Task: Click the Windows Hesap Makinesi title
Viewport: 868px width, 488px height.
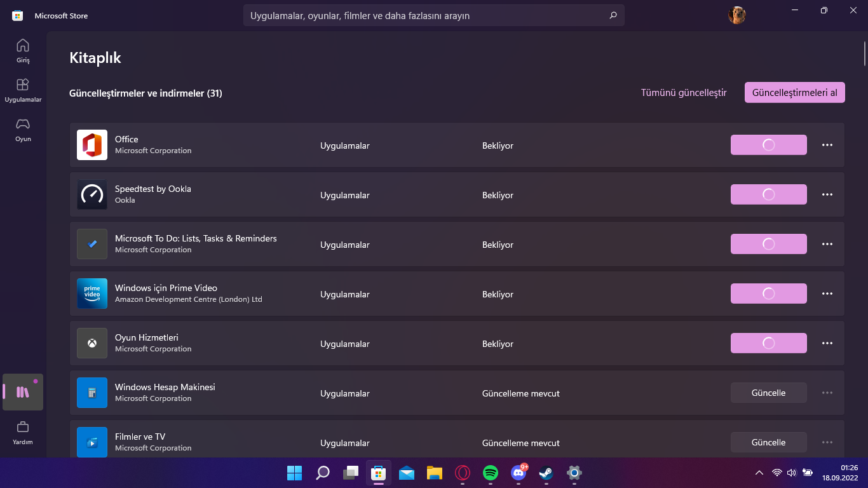Action: (x=165, y=387)
